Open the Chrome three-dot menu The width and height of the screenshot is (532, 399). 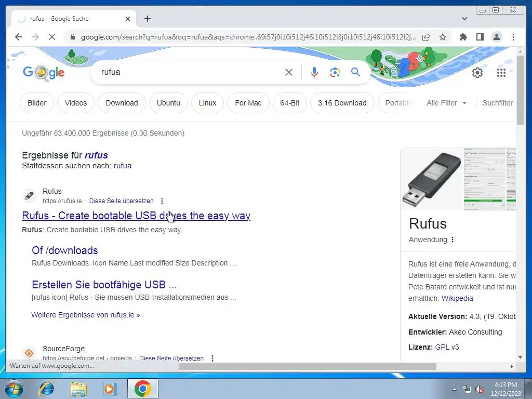tap(513, 37)
